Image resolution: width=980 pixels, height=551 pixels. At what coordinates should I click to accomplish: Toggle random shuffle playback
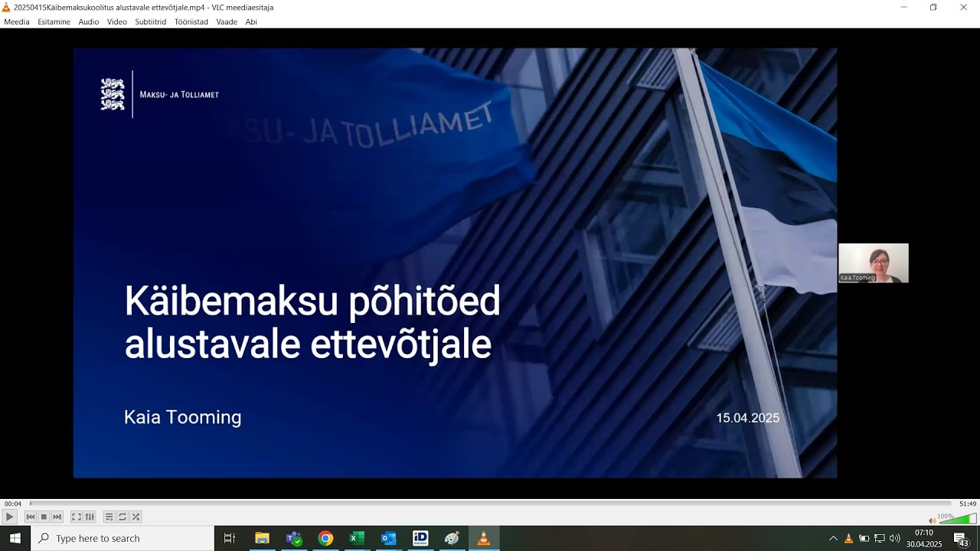(136, 517)
